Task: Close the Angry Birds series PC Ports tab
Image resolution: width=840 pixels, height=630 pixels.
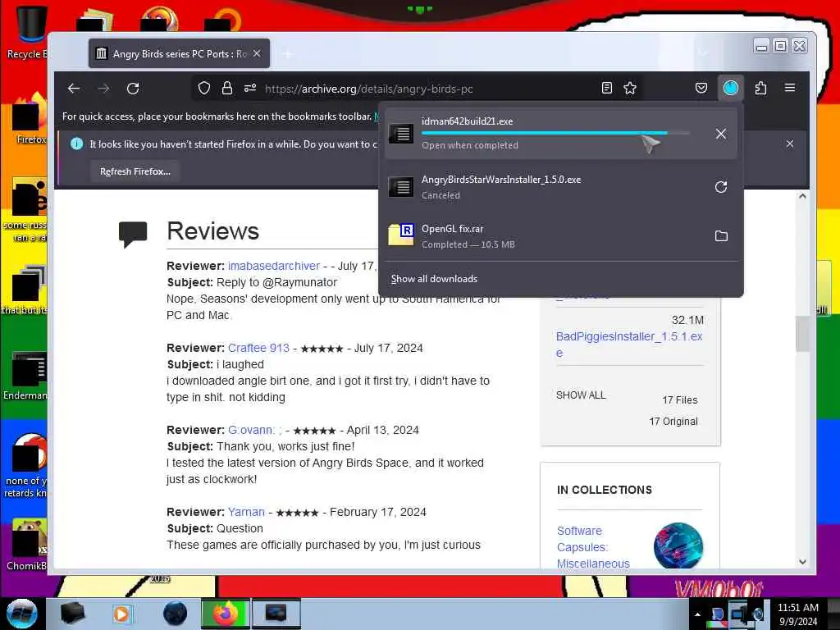Action: [x=257, y=53]
